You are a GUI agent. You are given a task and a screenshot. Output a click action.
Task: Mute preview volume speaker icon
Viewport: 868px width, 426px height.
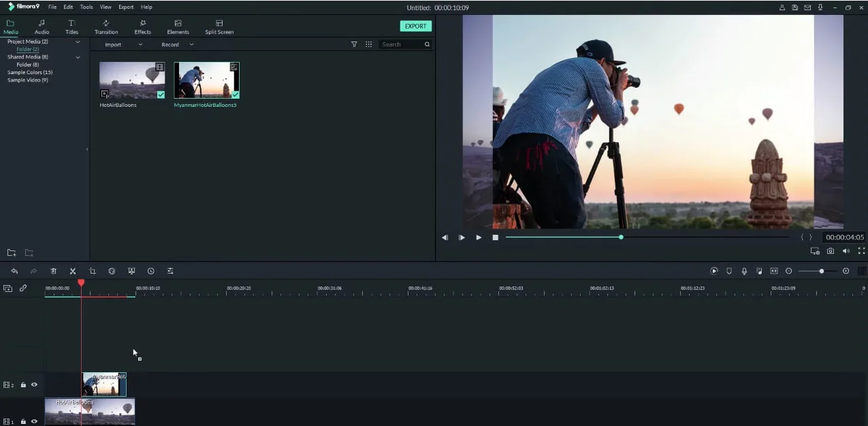pos(846,251)
